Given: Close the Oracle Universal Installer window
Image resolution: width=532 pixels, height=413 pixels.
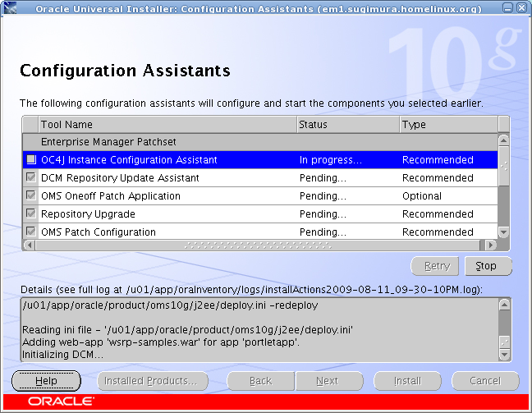Looking at the screenshot, I should coord(521,7).
